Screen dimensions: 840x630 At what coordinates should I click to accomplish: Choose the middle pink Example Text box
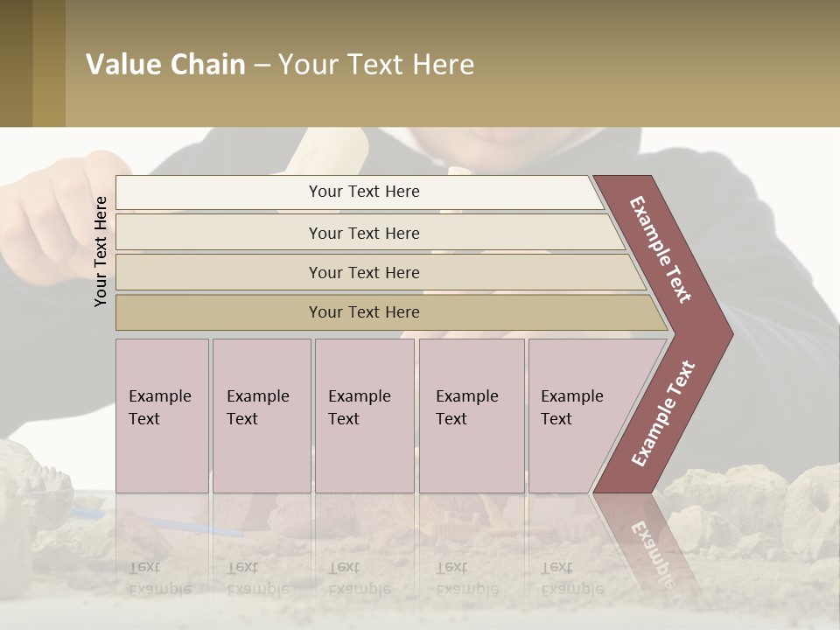coord(365,416)
